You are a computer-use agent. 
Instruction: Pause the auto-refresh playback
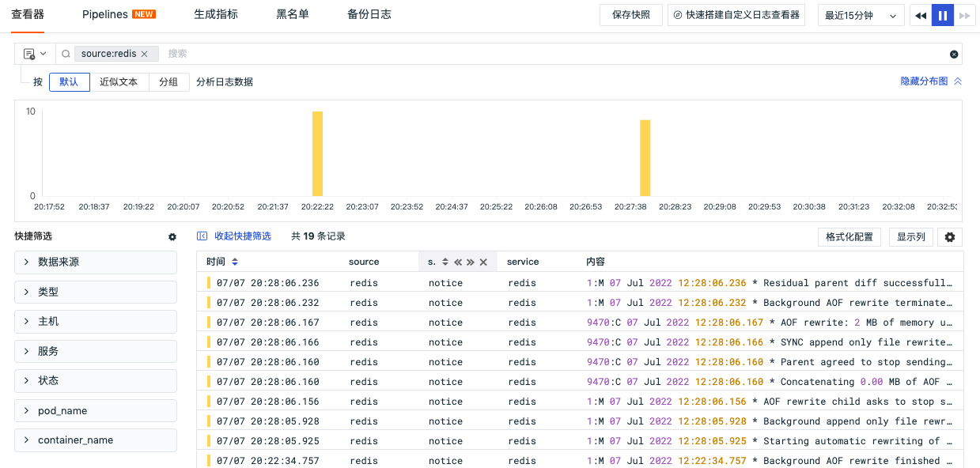(x=943, y=15)
